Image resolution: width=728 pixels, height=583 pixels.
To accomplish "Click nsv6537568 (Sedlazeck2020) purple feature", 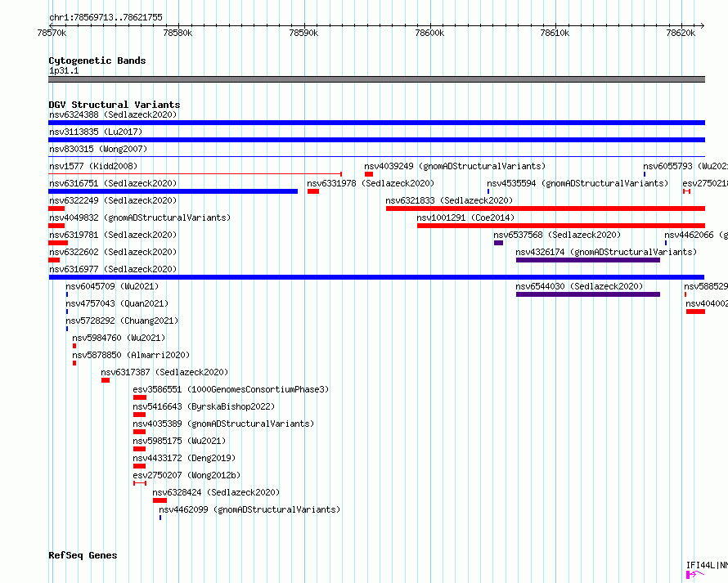I will tap(498, 243).
